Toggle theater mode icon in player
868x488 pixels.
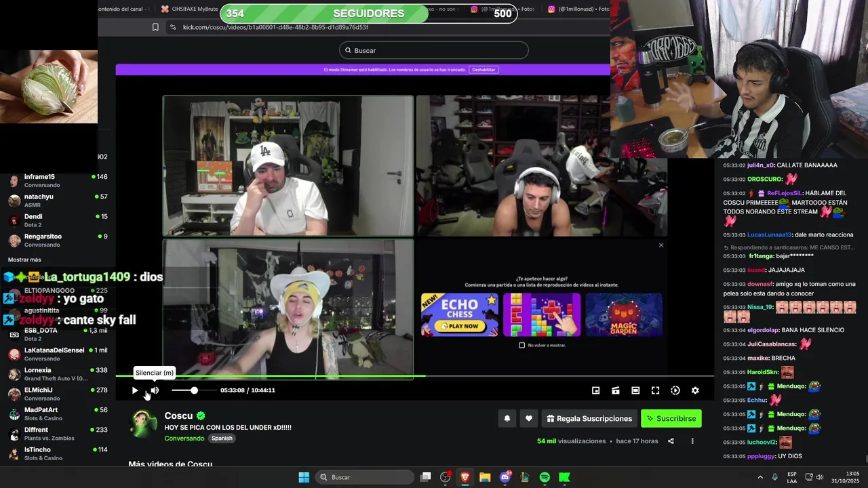click(x=635, y=390)
